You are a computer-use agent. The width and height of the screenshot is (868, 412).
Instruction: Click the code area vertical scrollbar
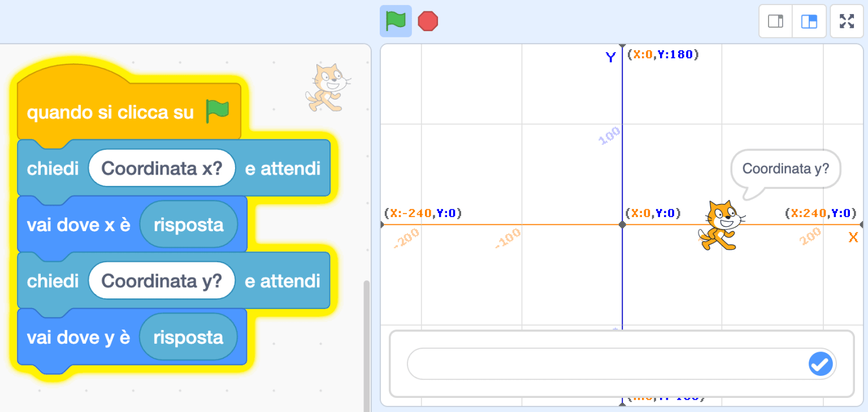pos(366,345)
